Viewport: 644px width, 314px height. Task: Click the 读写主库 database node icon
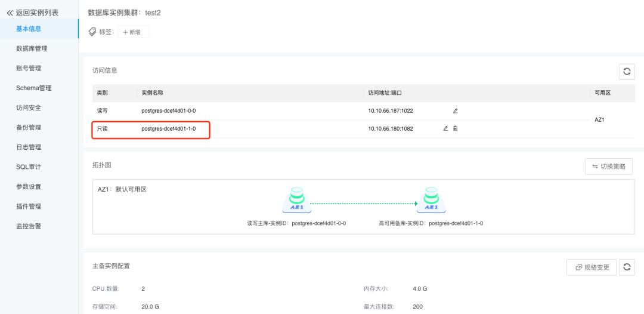pos(297,200)
